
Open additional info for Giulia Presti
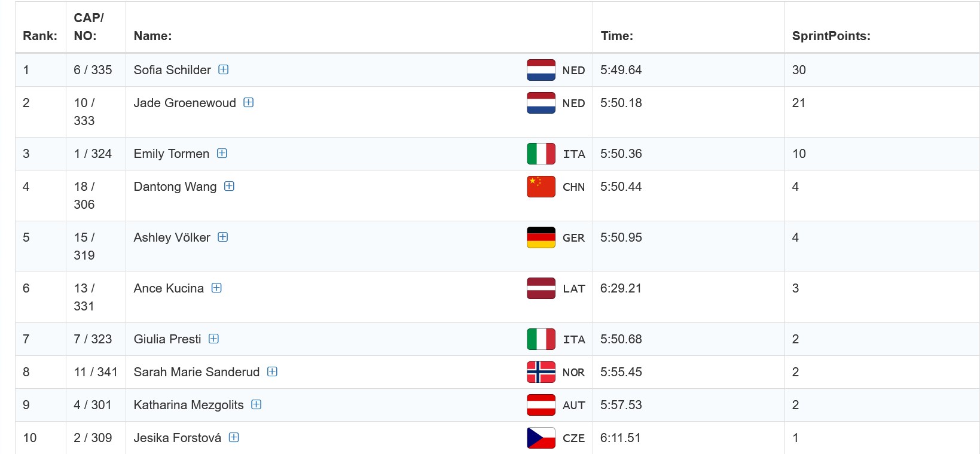click(213, 339)
